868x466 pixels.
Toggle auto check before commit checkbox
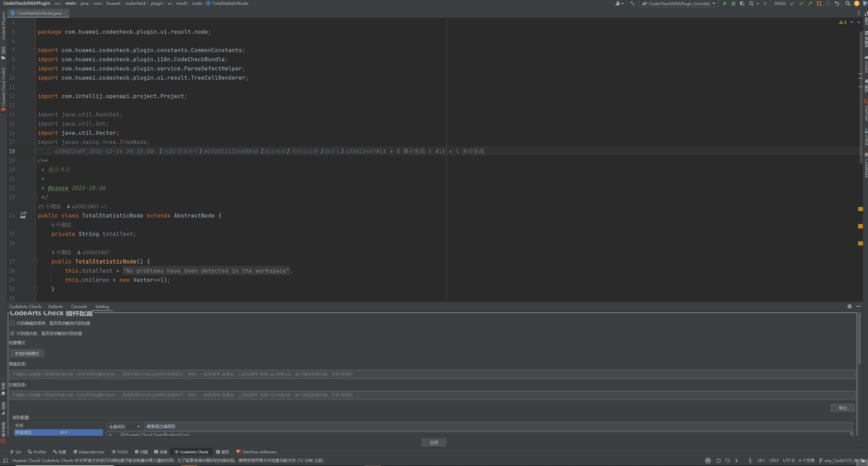tap(12, 333)
